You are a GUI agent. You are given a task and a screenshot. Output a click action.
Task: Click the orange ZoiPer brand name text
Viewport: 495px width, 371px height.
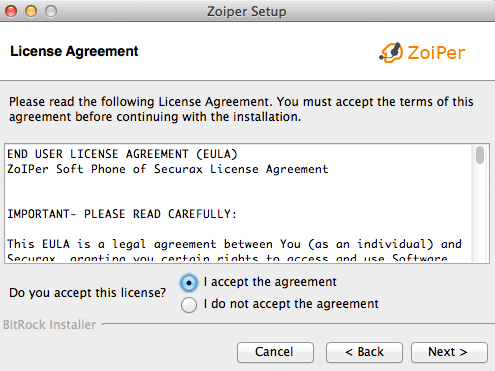[436, 53]
